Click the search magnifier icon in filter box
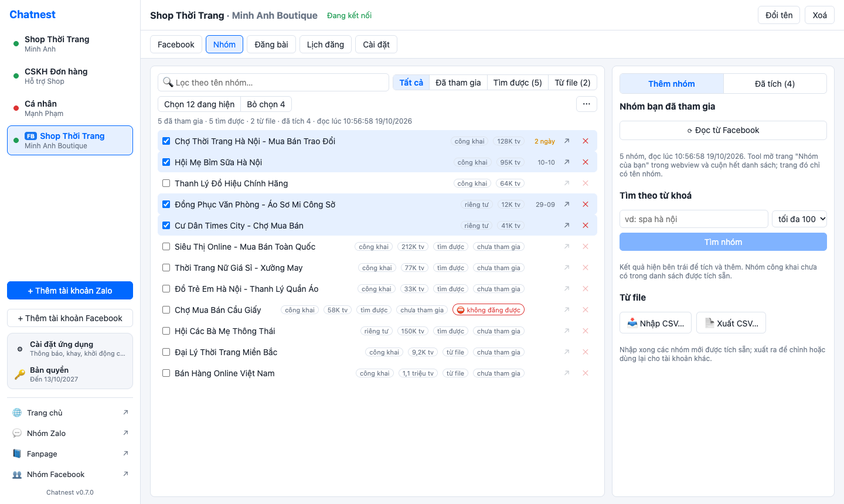 (x=168, y=83)
